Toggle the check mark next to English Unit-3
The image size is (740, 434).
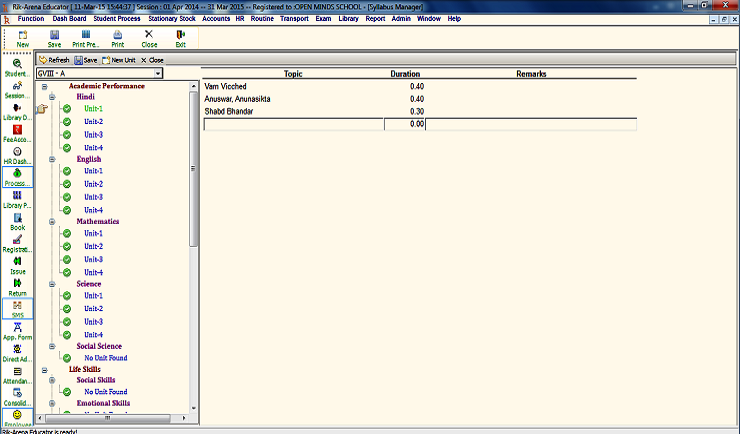[x=67, y=197]
